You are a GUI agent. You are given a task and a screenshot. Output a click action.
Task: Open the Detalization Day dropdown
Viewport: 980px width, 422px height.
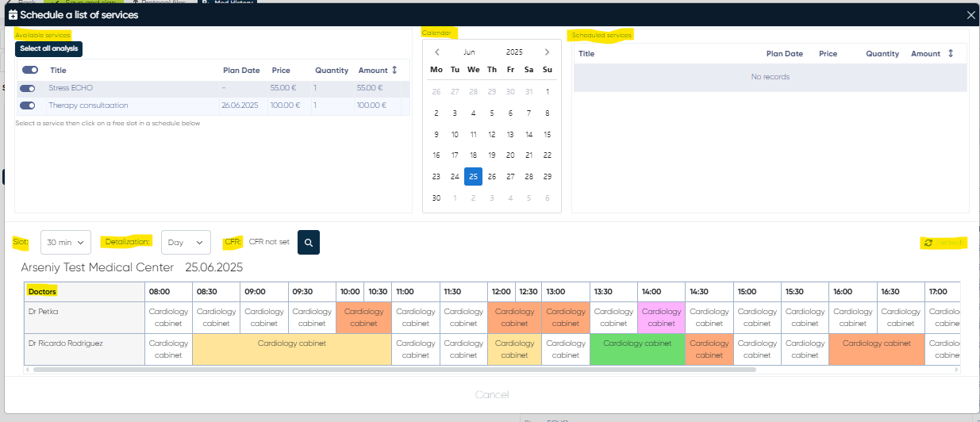click(x=186, y=243)
